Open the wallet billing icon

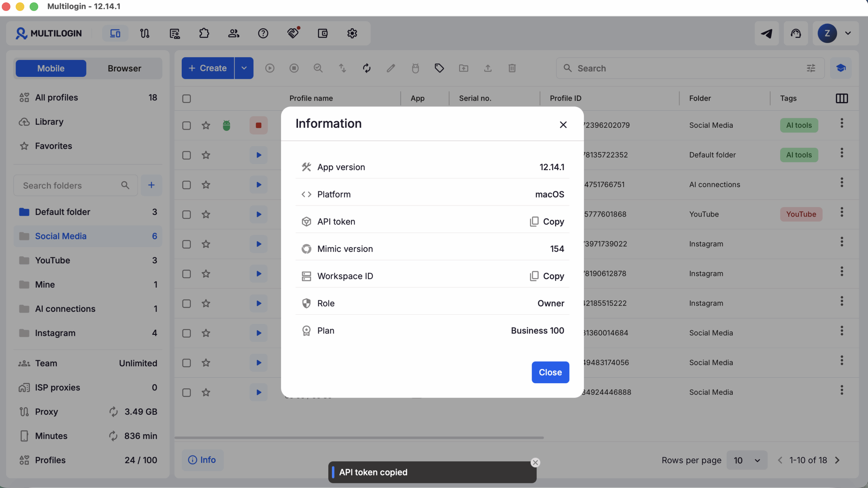click(x=322, y=33)
